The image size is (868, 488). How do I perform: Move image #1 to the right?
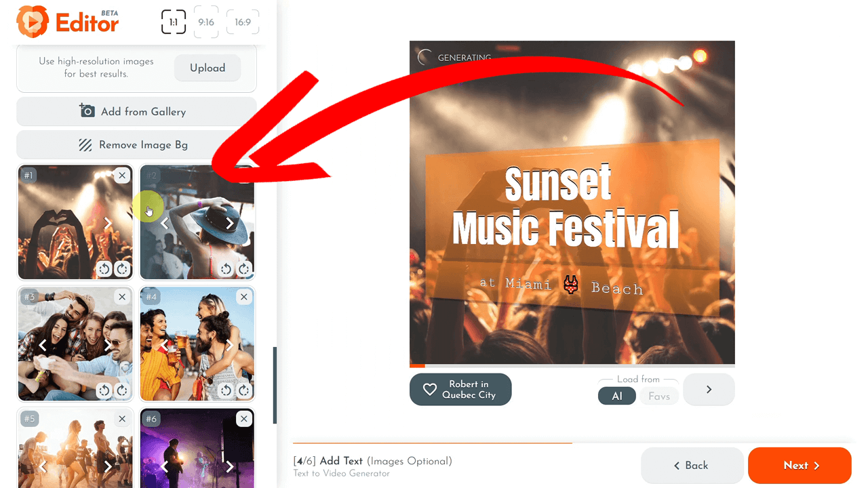pyautogui.click(x=108, y=223)
